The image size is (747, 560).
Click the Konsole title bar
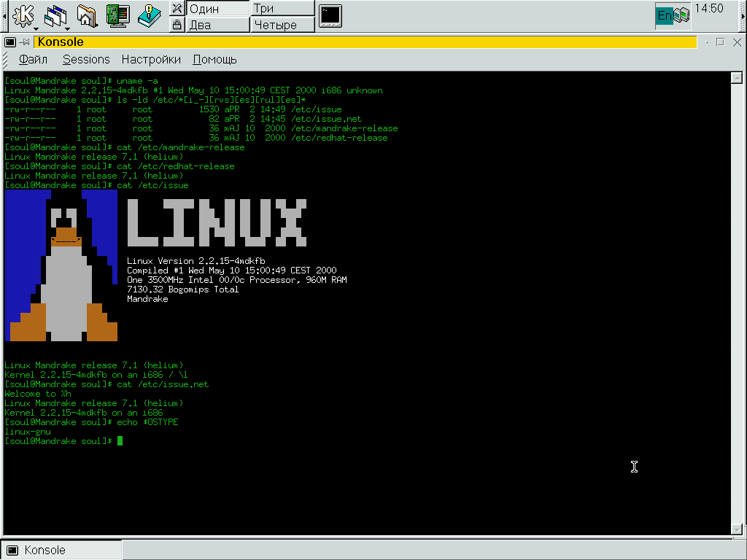pos(365,42)
